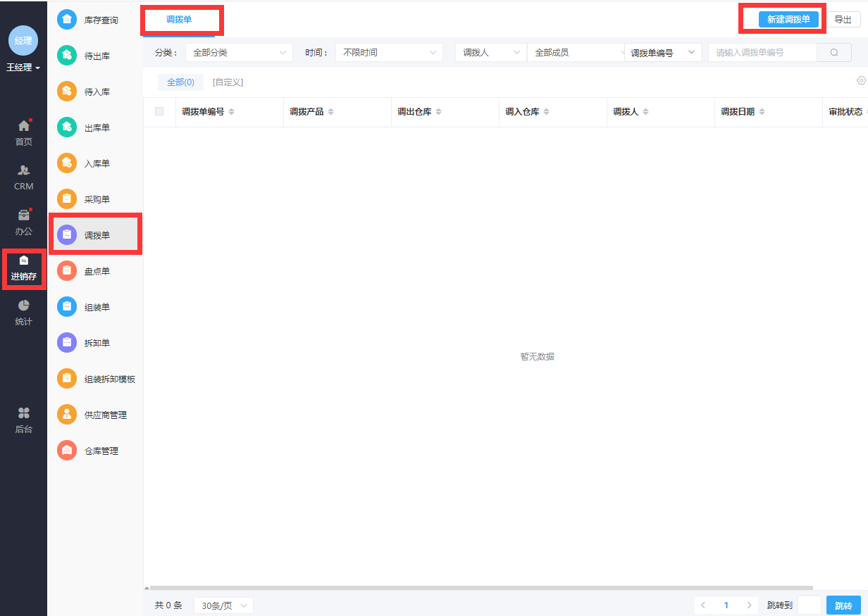868x616 pixels.
Task: Focus the 跳转到 page number field
Action: (x=810, y=605)
